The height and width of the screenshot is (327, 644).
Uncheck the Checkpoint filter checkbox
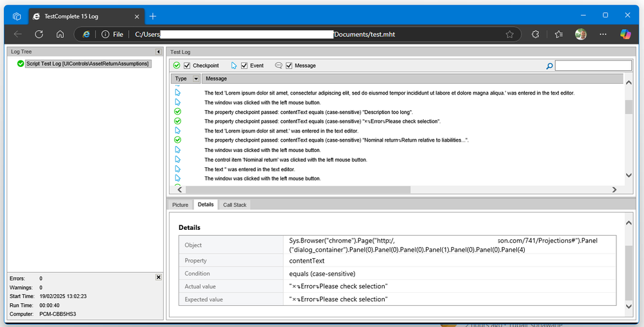[187, 66]
